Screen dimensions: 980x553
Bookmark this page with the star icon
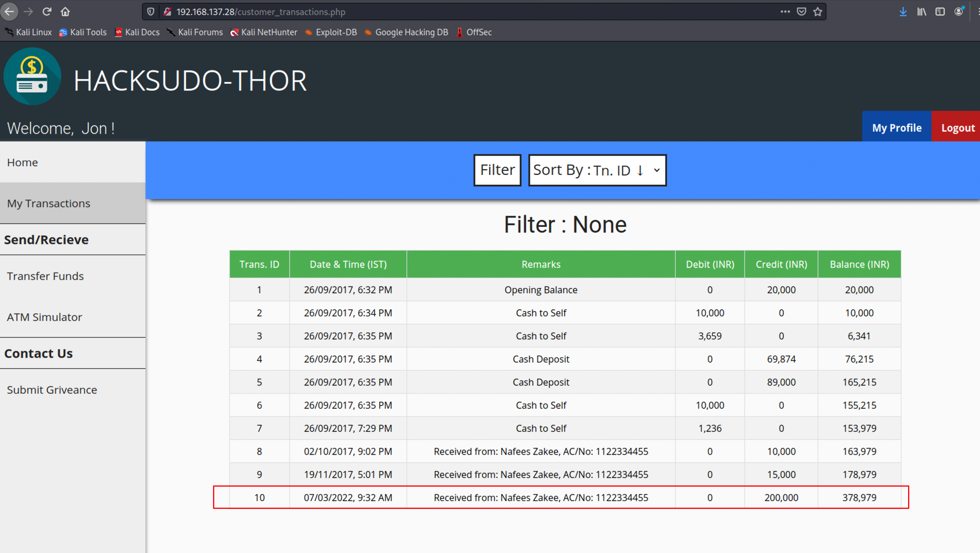click(818, 12)
